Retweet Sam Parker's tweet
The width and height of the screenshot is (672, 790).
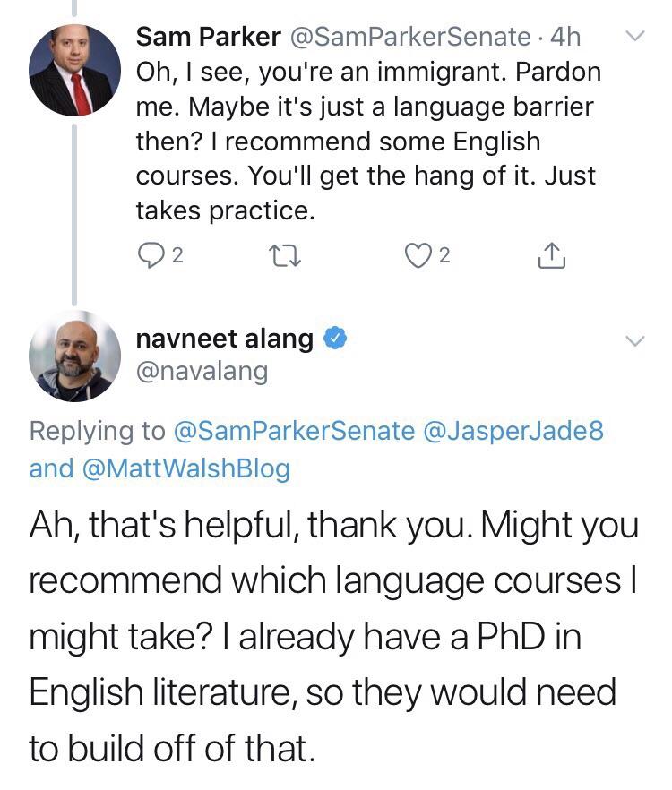[285, 256]
